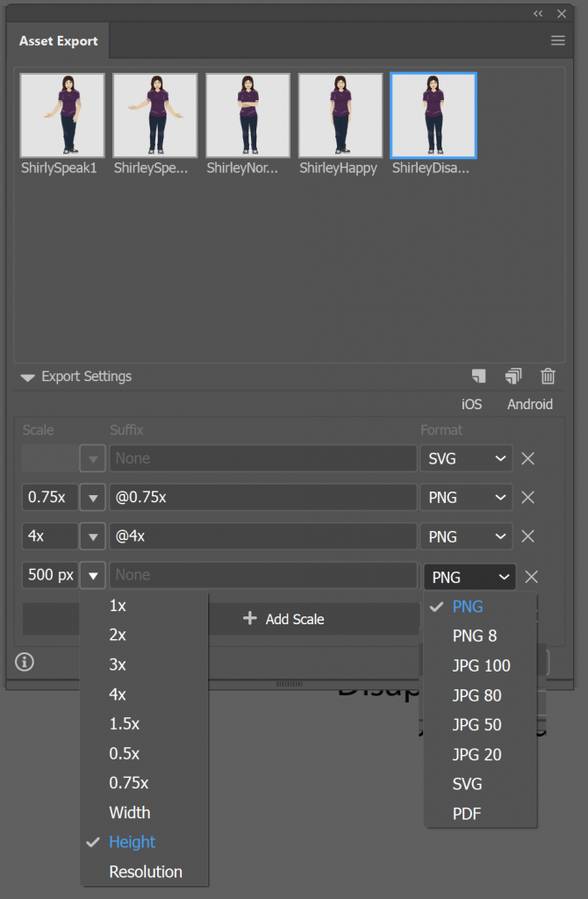Select the ShirleyHappy asset thumbnail

pyautogui.click(x=341, y=116)
